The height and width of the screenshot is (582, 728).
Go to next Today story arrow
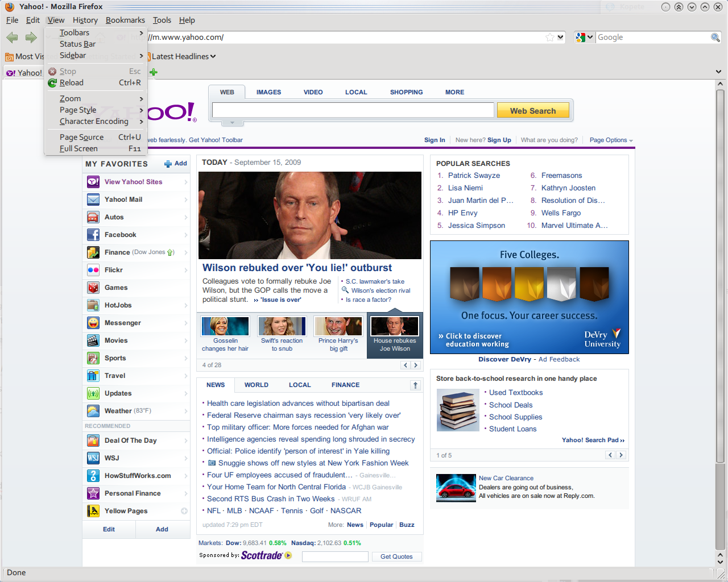pyautogui.click(x=416, y=365)
